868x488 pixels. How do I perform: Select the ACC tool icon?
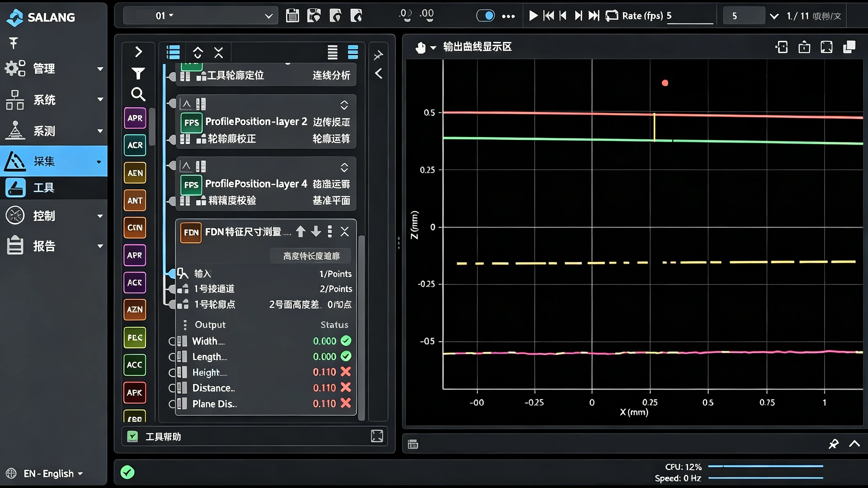135,364
